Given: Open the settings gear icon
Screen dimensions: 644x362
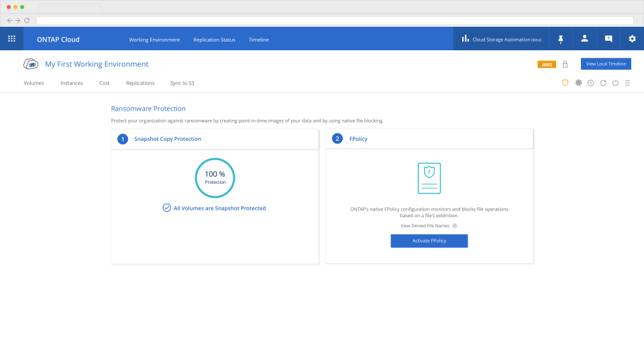Looking at the screenshot, I should [x=632, y=39].
